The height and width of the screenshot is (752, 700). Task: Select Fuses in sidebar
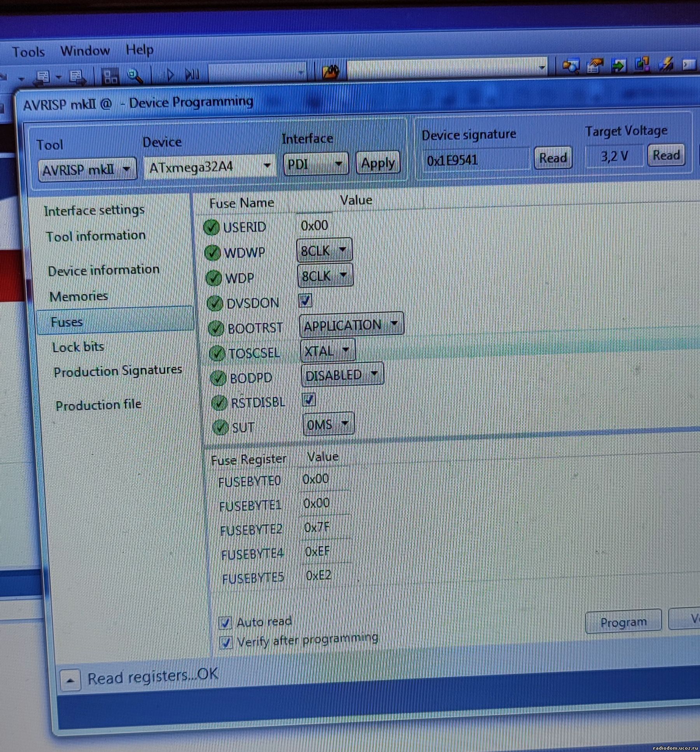115,321
